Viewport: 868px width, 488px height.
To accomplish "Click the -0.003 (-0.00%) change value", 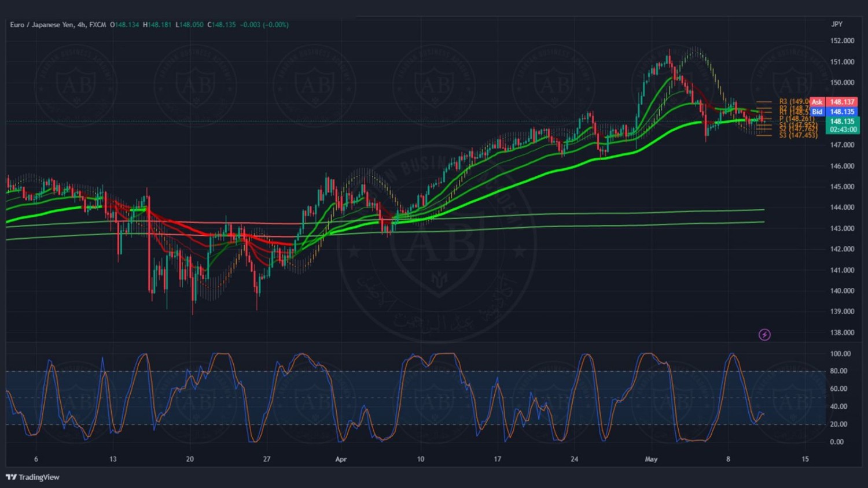I will pyautogui.click(x=264, y=25).
